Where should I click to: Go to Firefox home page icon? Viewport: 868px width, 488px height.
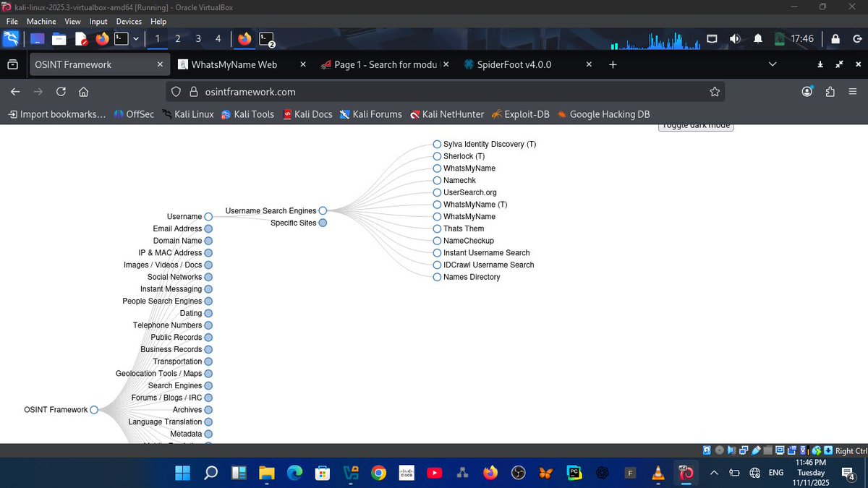[83, 92]
